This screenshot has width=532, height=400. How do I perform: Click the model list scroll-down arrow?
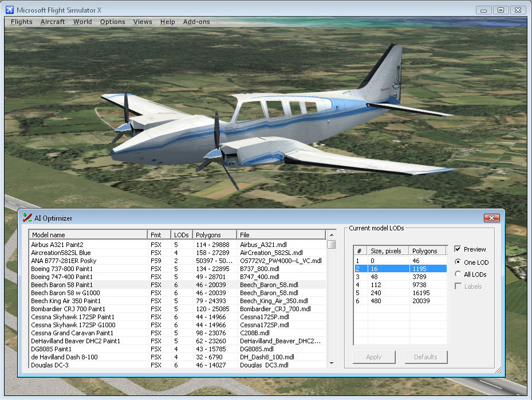tap(332, 363)
